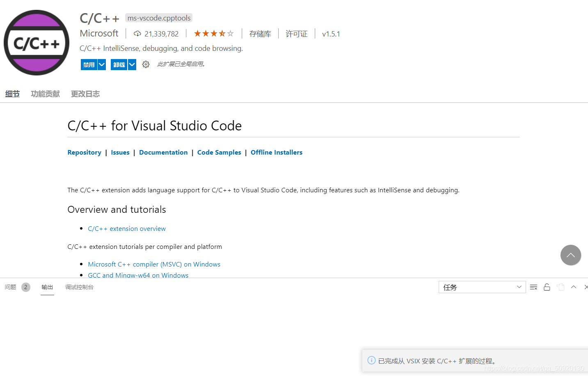Open the 存储库 repository link
This screenshot has width=588, height=376.
pos(260,34)
